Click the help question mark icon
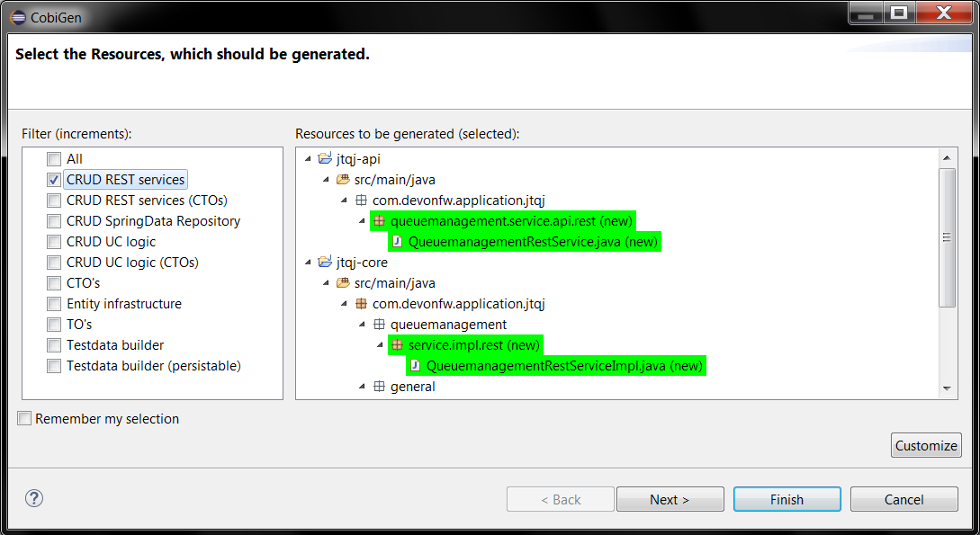Image resolution: width=980 pixels, height=535 pixels. 34,498
